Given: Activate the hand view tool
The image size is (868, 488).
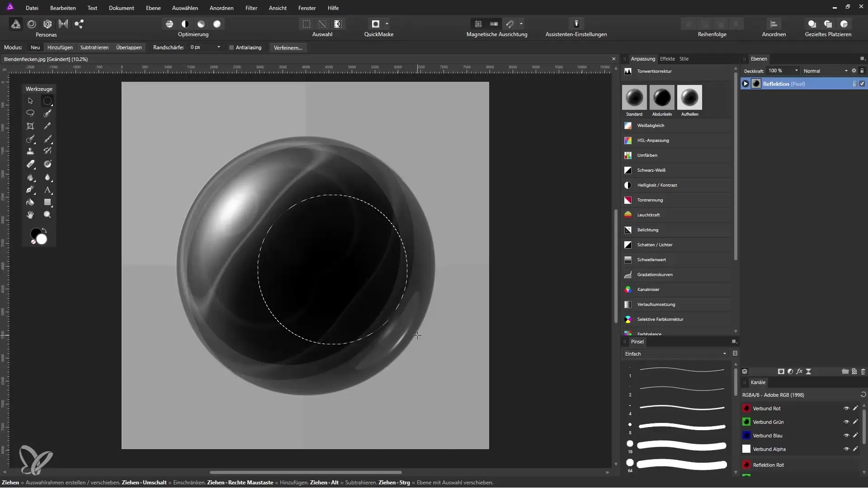Looking at the screenshot, I should pyautogui.click(x=30, y=215).
